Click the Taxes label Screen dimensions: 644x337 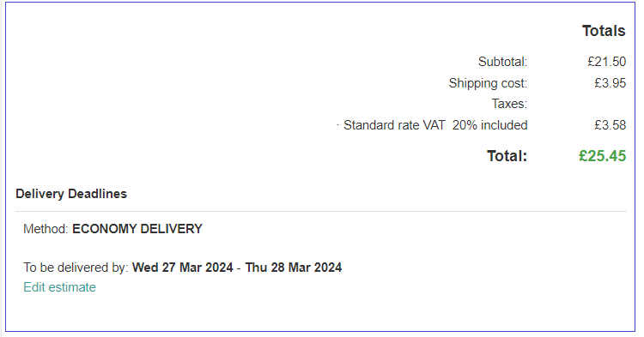(509, 104)
